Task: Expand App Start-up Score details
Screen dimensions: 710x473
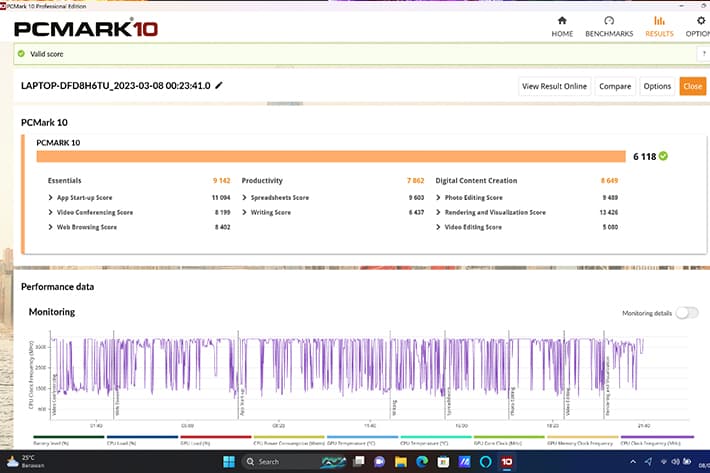Action: 50,197
